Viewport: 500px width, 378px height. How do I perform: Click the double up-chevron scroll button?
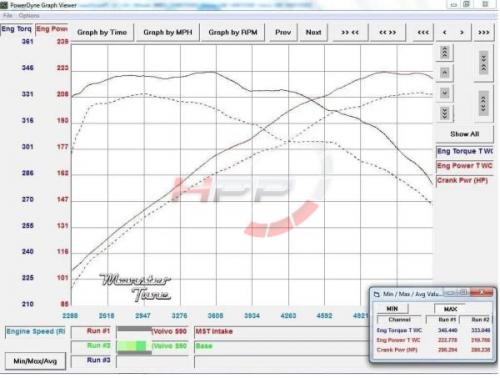[444, 53]
